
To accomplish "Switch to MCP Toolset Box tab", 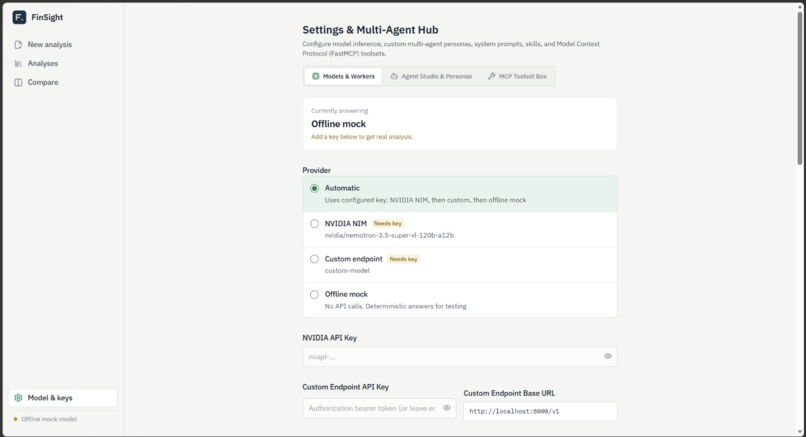I will pos(517,76).
